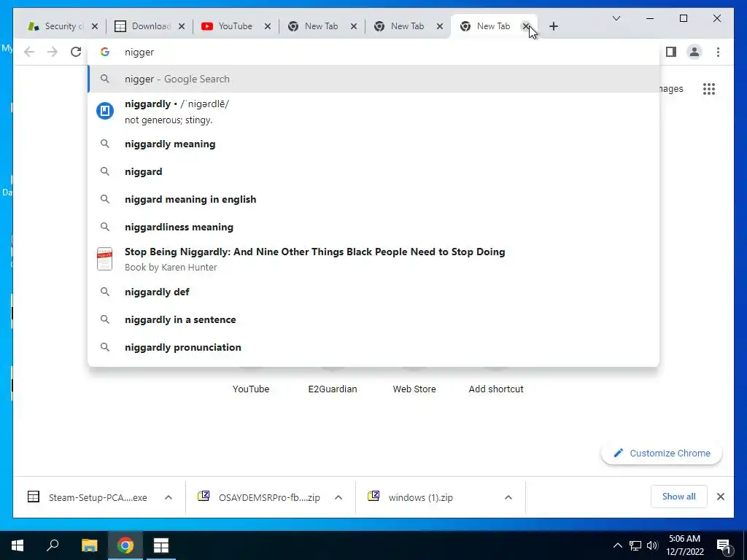Reload the current page
747x560 pixels.
click(76, 52)
